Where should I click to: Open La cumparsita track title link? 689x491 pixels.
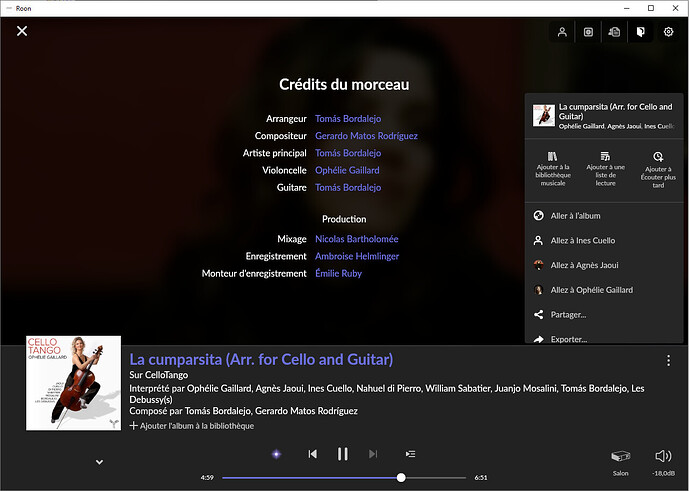pyautogui.click(x=261, y=359)
